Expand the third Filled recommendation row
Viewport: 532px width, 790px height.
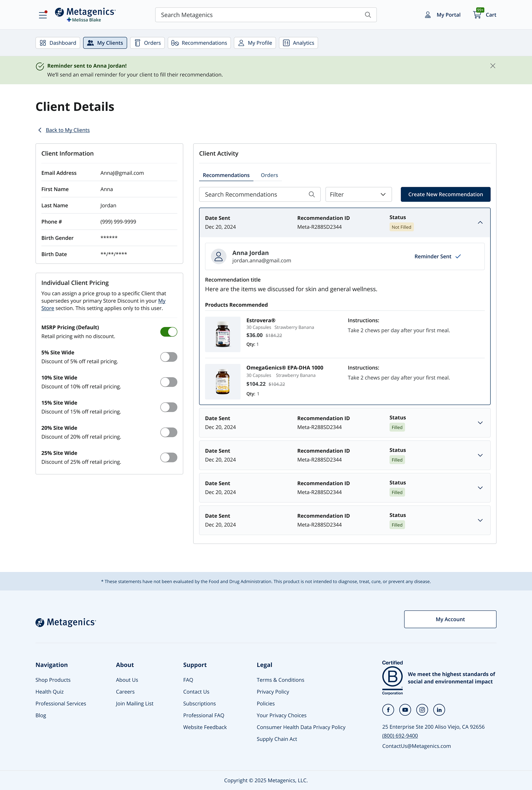480,488
